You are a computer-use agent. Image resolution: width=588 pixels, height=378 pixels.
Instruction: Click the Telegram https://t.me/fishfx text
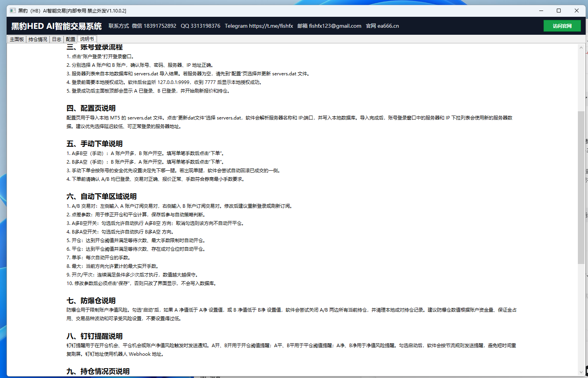259,26
